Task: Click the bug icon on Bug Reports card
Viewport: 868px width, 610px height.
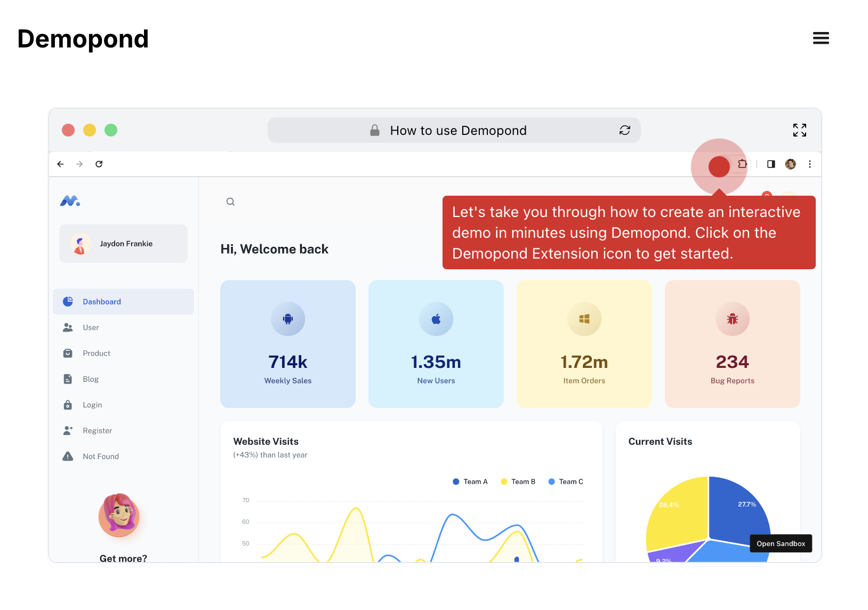Action: coord(733,319)
